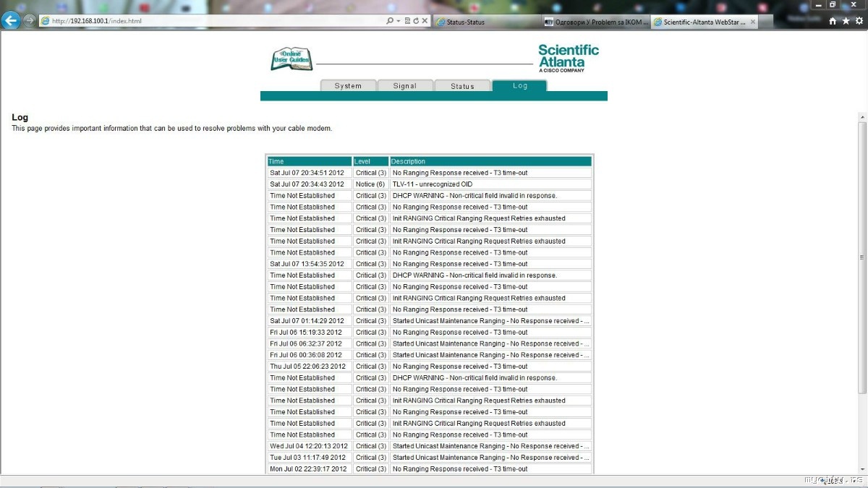
Task: Click the browser Forward arrow button
Action: [29, 21]
